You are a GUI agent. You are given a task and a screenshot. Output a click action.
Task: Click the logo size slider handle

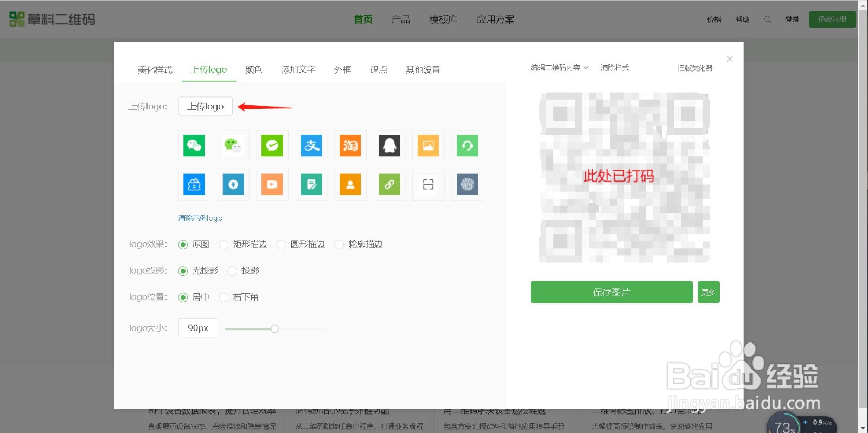[275, 328]
